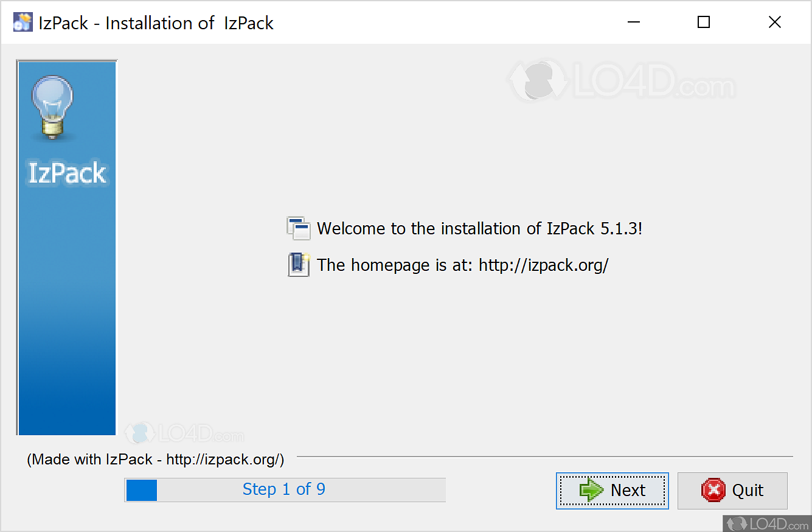Select the IzPack label in the blue sidebar
This screenshot has width=812, height=532.
pyautogui.click(x=66, y=173)
